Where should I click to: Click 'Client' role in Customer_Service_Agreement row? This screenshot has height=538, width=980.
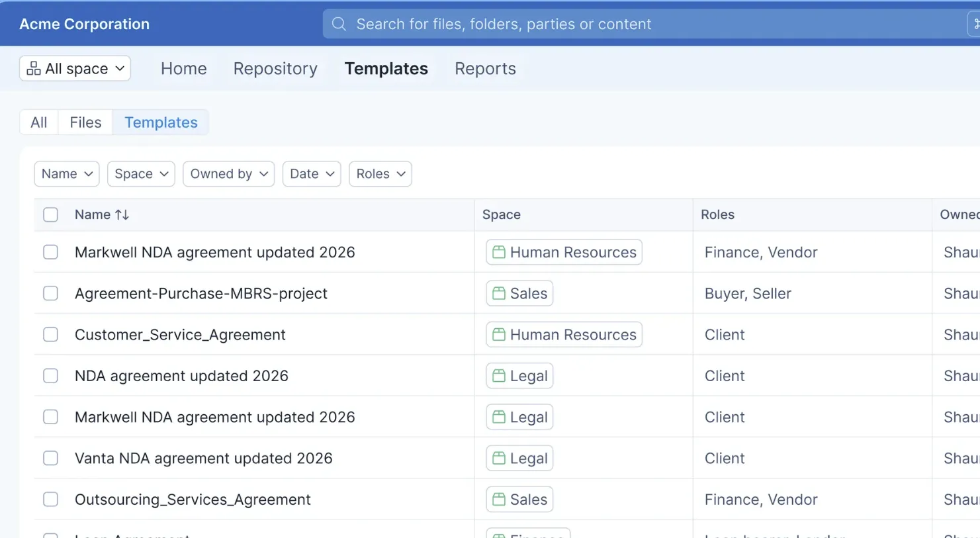[725, 335]
